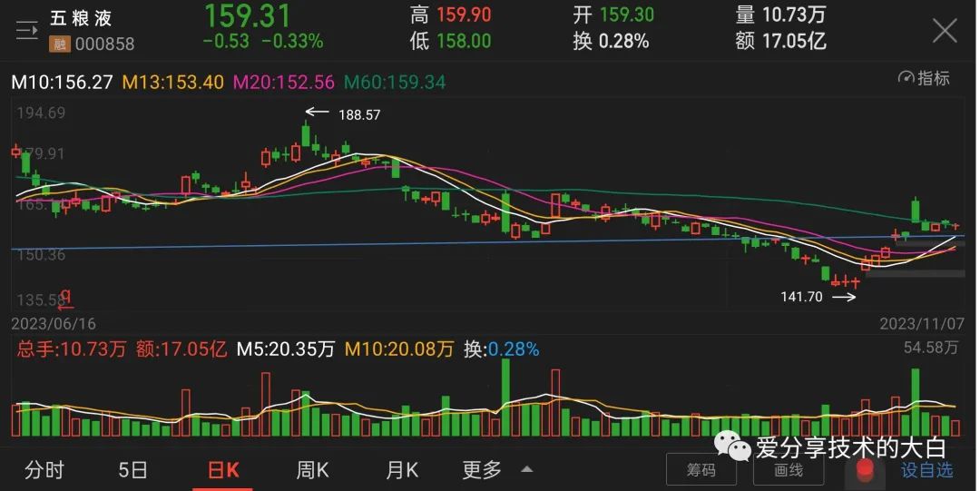Expand the 更多 chart period menu
This screenshot has width=980, height=491.
tap(497, 470)
